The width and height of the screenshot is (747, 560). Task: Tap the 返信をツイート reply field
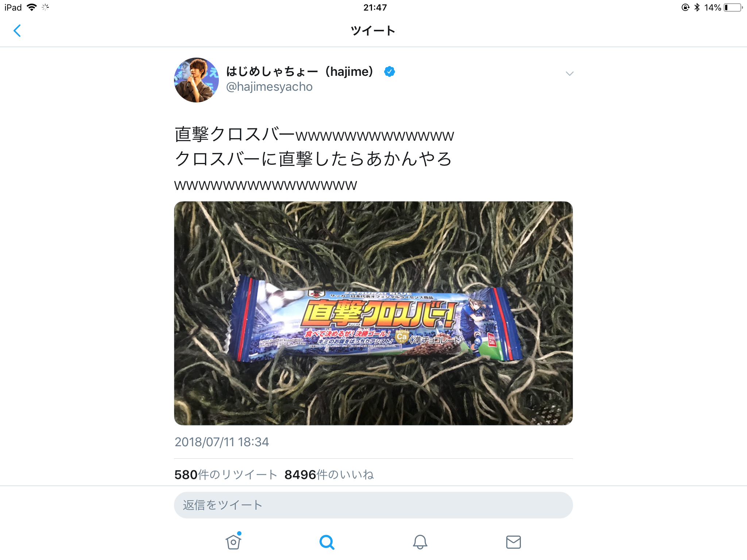pos(373,505)
